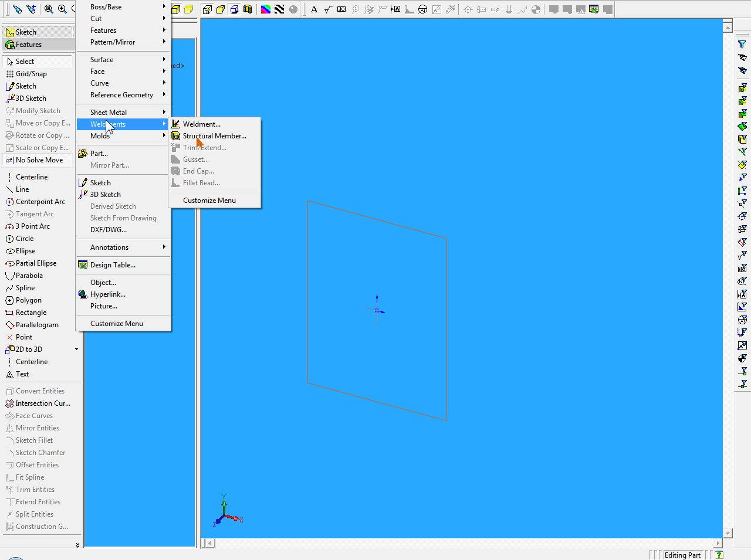Choose Structural Member from Weldments submenu
The width and height of the screenshot is (751, 560).
(x=214, y=136)
